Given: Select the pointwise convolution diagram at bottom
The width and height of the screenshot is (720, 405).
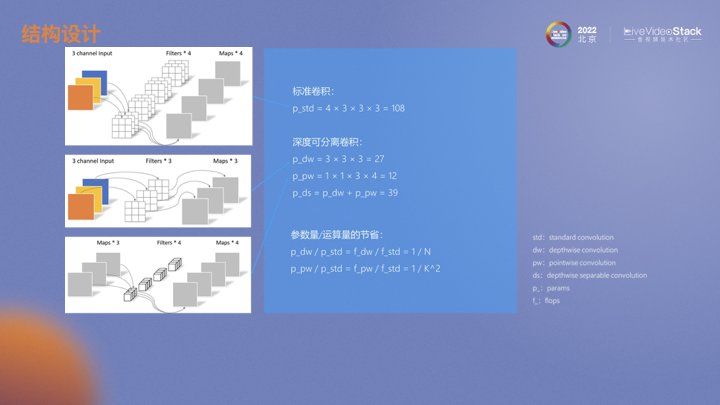Looking at the screenshot, I should click(x=158, y=274).
